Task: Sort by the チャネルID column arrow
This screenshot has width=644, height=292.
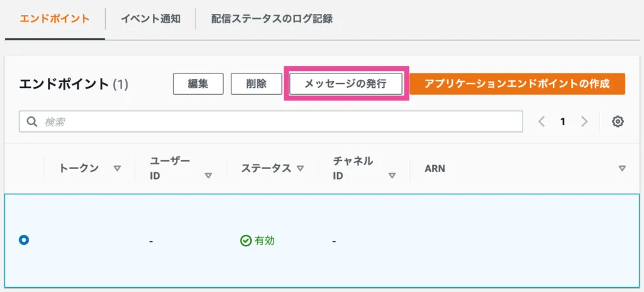Action: 392,176
